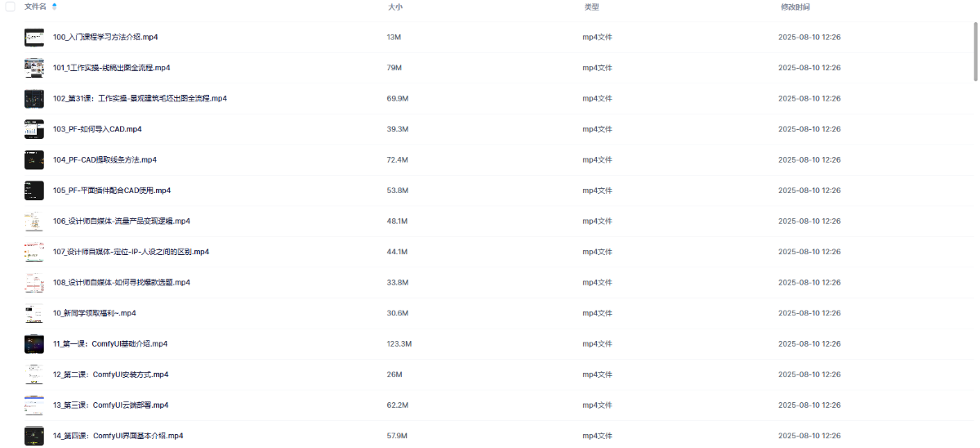Click the 类型 column header
Screen dimensions: 980x448
[x=591, y=7]
